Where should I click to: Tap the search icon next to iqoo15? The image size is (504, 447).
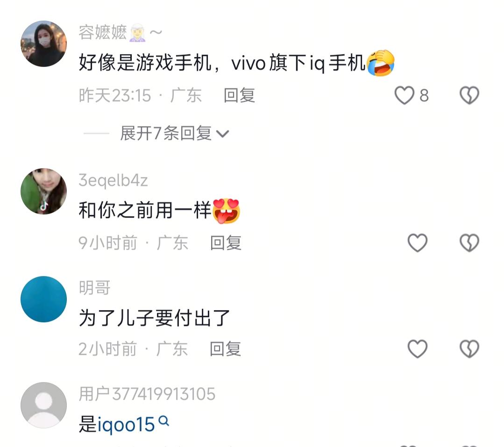(164, 421)
